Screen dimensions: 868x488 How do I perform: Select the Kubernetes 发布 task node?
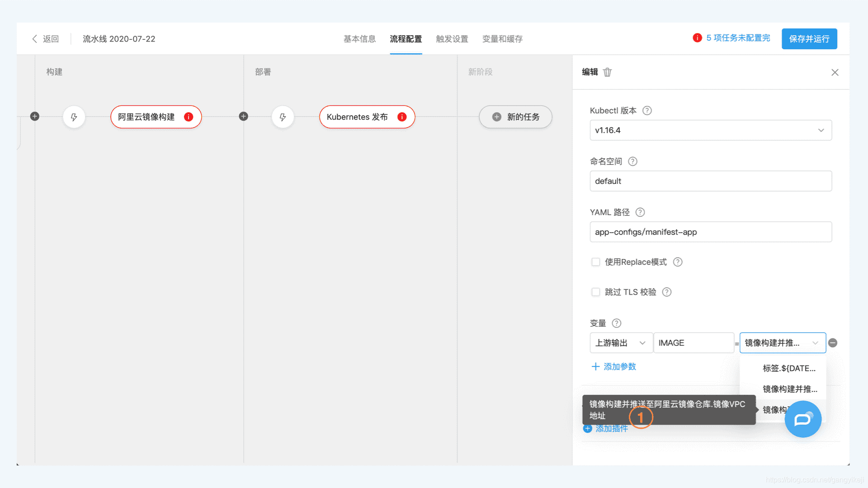click(367, 117)
